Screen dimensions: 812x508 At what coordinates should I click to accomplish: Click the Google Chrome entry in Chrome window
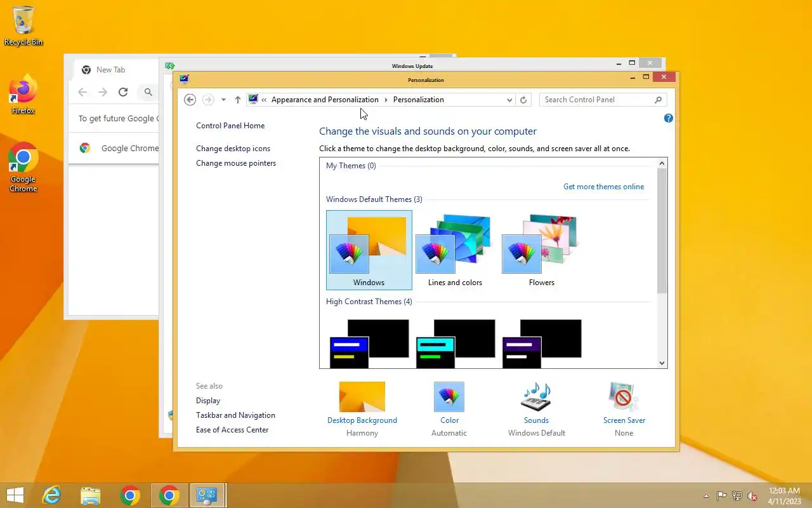[119, 148]
